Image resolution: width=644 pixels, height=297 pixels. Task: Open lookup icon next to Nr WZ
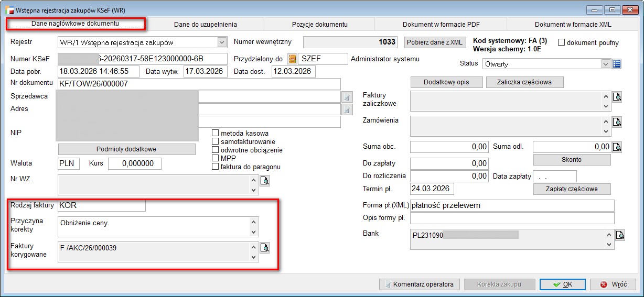265,181
